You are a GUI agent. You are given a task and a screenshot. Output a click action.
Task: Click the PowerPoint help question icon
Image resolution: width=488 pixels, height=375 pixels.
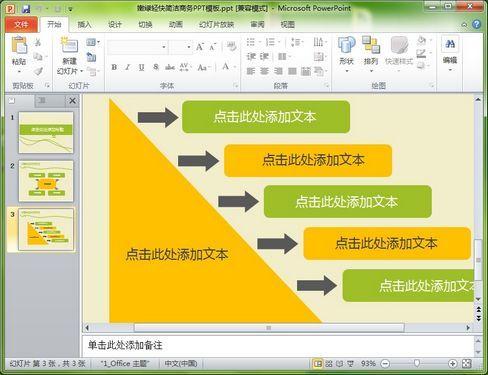(x=477, y=24)
